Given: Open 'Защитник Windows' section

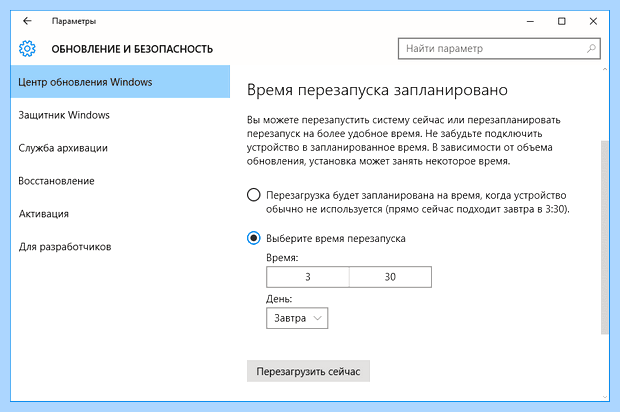Looking at the screenshot, I should pos(120,115).
